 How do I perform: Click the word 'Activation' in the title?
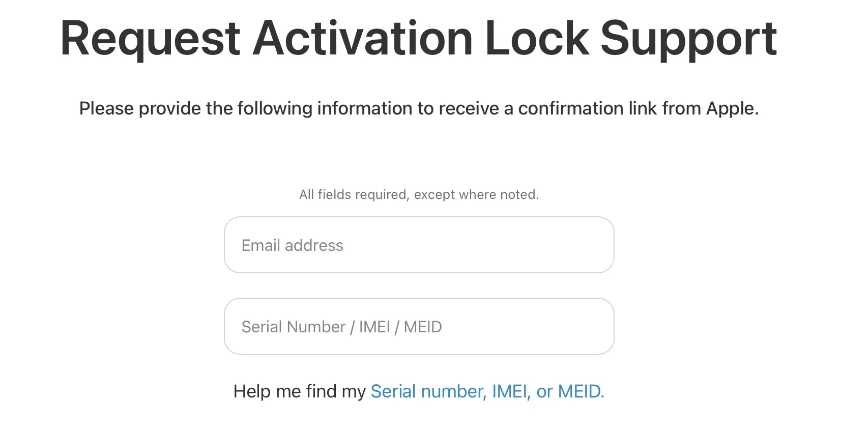(x=363, y=38)
